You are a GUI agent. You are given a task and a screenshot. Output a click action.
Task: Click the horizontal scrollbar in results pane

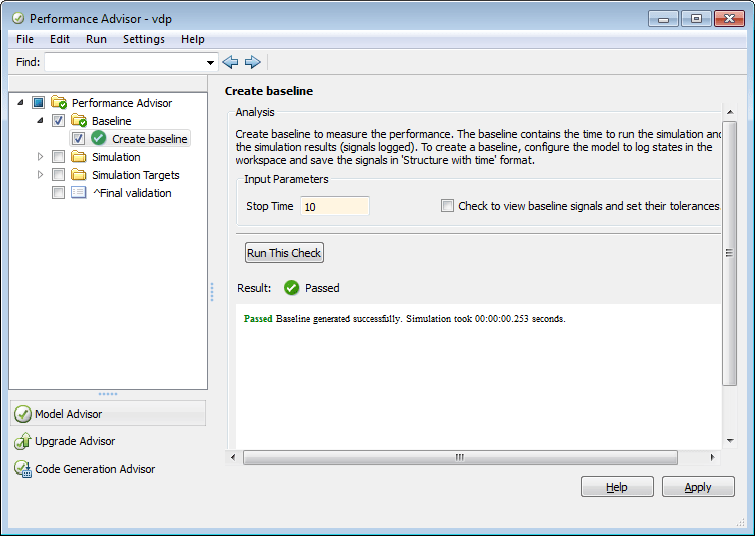coord(460,457)
